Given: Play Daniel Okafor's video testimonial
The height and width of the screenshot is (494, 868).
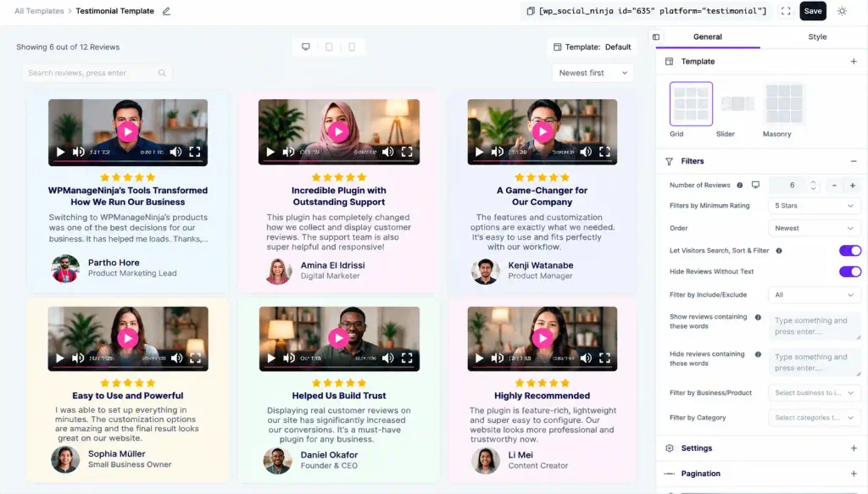Looking at the screenshot, I should coord(338,337).
